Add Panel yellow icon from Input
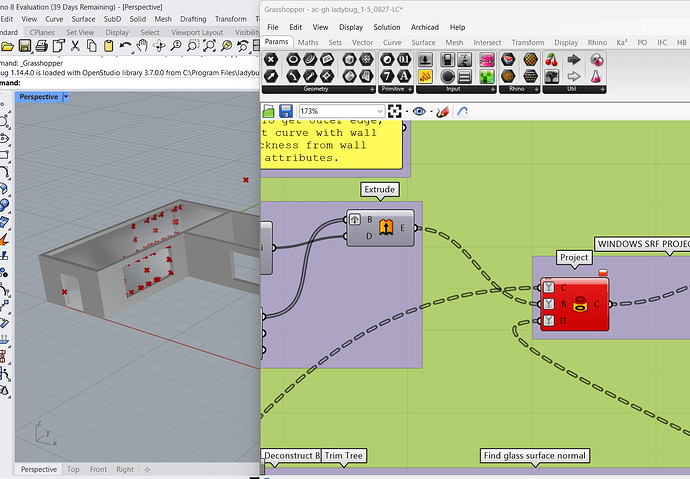Image resolution: width=690 pixels, height=479 pixels. 425,77
